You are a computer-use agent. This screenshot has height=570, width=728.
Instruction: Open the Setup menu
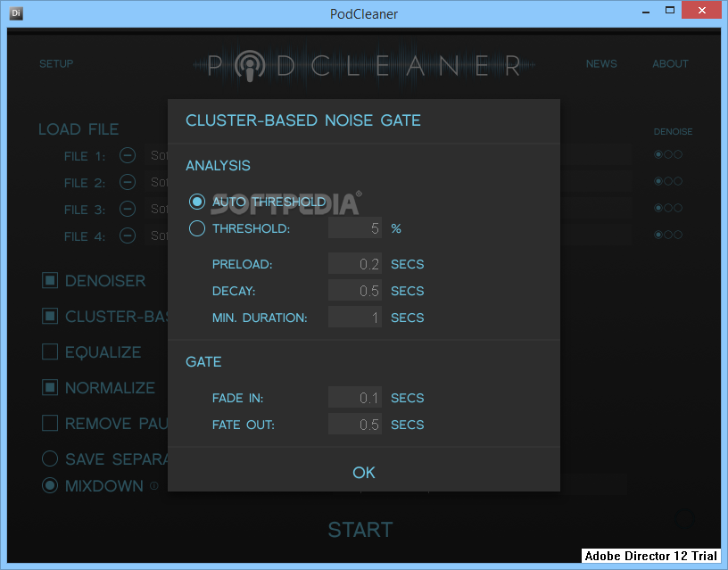(56, 63)
